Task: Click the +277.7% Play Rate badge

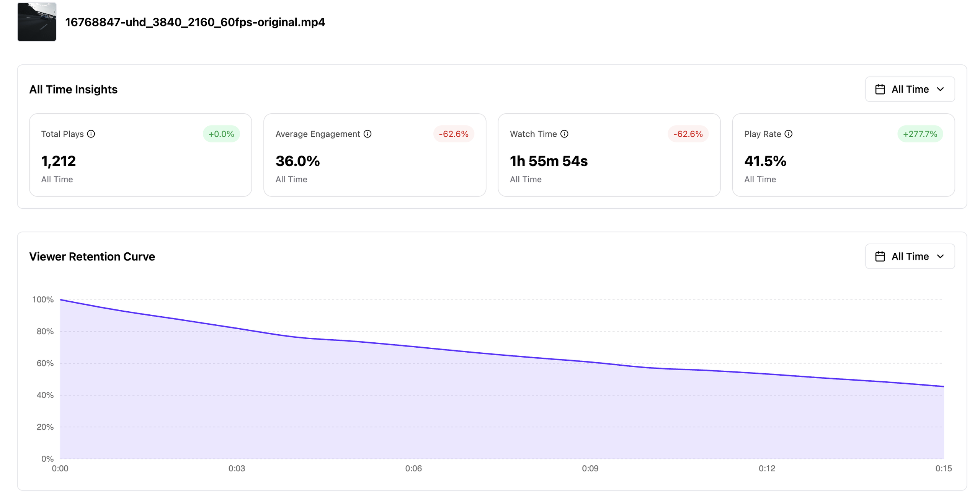Action: click(x=920, y=134)
